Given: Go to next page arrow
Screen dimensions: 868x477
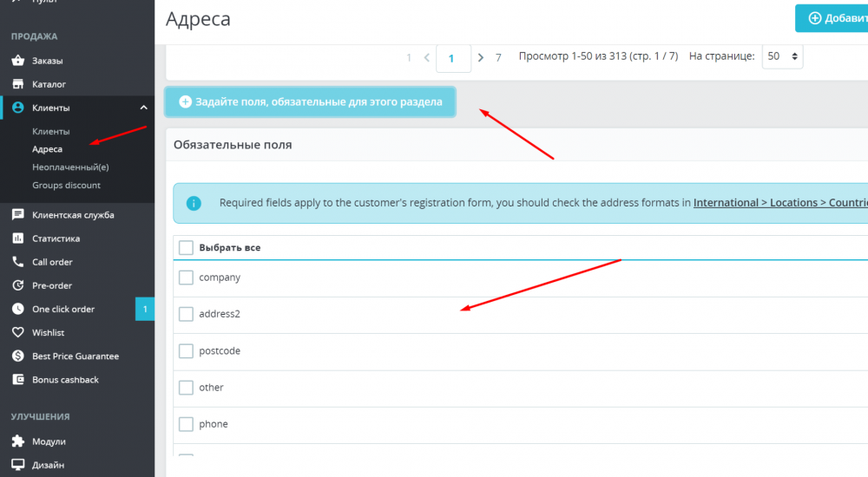Looking at the screenshot, I should [x=481, y=57].
